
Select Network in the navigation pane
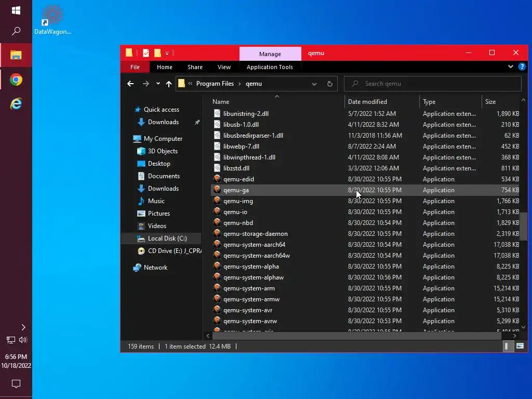click(155, 268)
